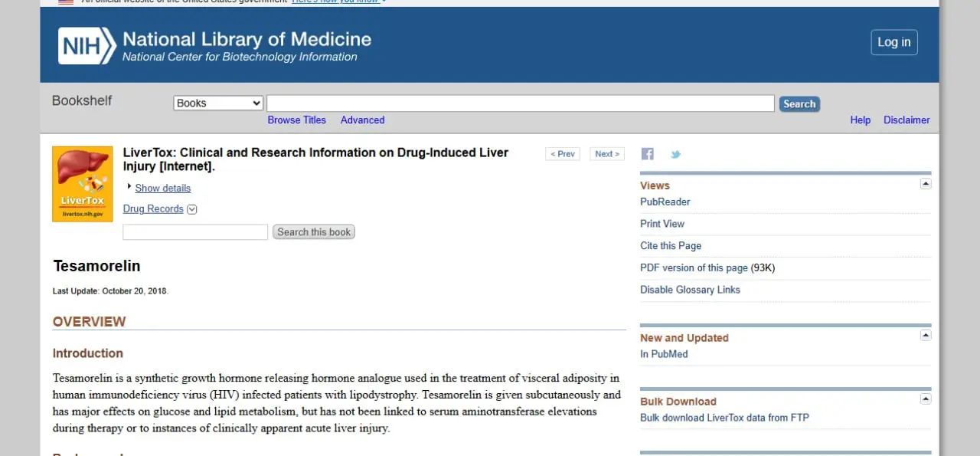The width and height of the screenshot is (980, 456).
Task: Click Last Update October 20, 2018 text
Action: [x=110, y=291]
